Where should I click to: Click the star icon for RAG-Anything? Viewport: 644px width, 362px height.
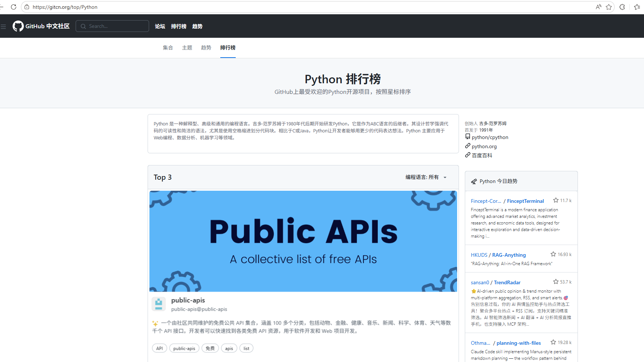pyautogui.click(x=553, y=254)
